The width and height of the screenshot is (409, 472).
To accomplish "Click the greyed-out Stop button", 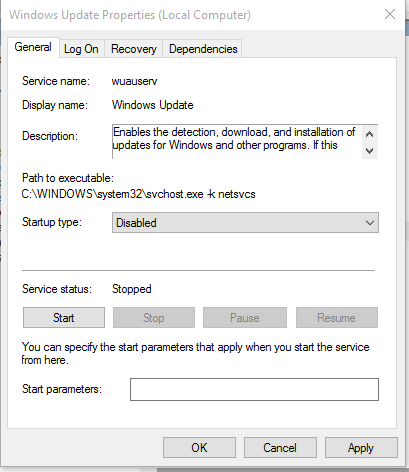I will (x=154, y=318).
